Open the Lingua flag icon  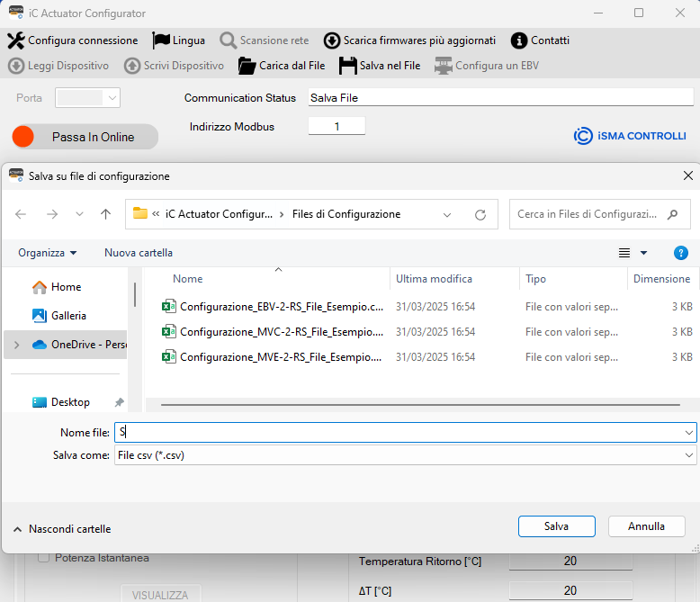(x=161, y=40)
